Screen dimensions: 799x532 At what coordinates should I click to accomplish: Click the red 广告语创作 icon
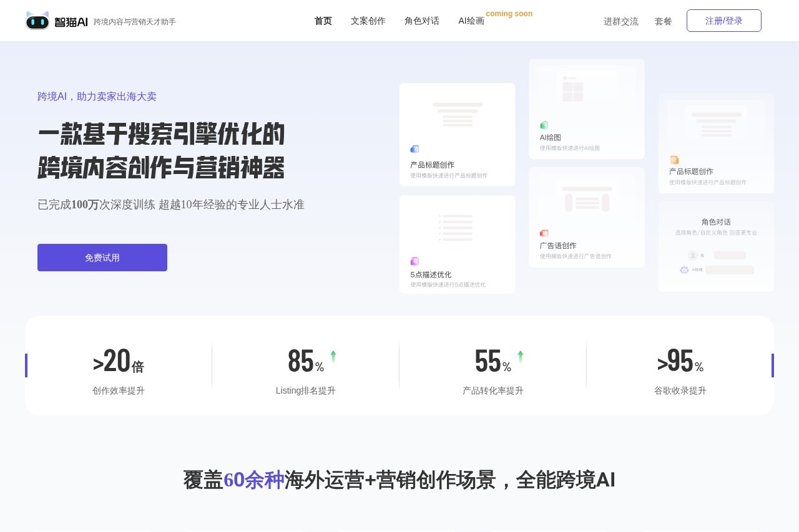coord(544,233)
